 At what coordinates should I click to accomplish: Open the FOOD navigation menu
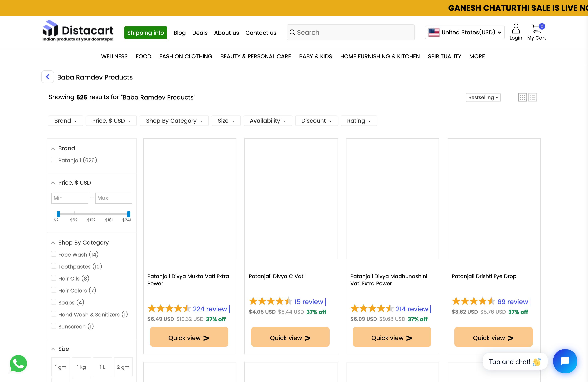pos(143,56)
